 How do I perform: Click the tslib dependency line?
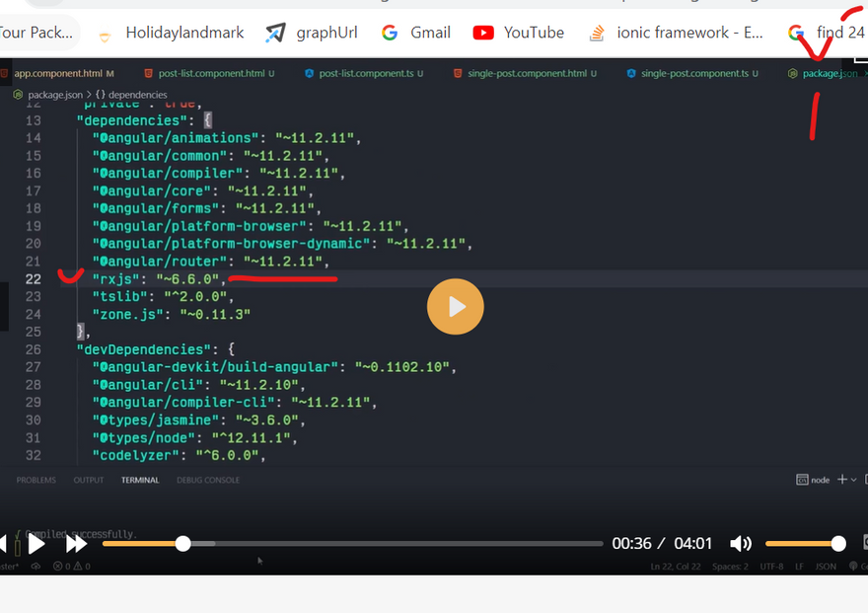tap(164, 297)
